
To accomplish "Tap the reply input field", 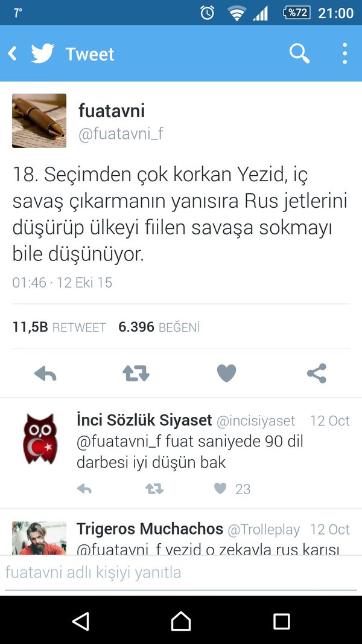I will coord(181,573).
